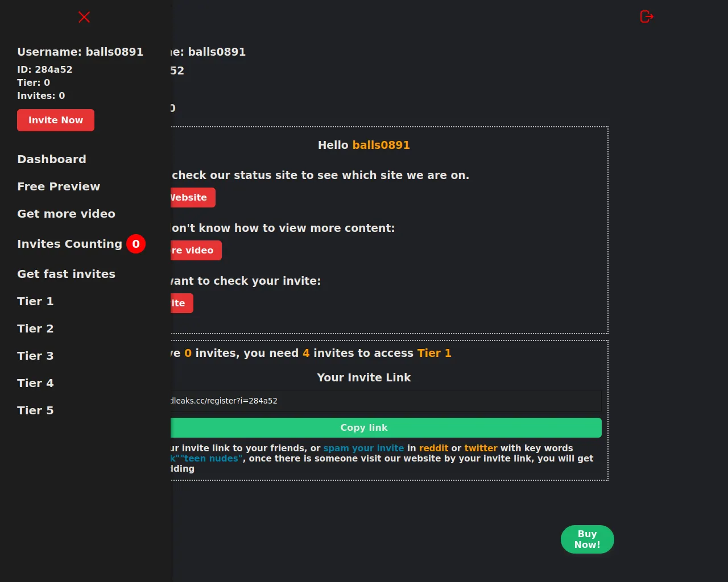The height and width of the screenshot is (582, 728).
Task: Close the sidebar with the red X
Action: point(84,17)
